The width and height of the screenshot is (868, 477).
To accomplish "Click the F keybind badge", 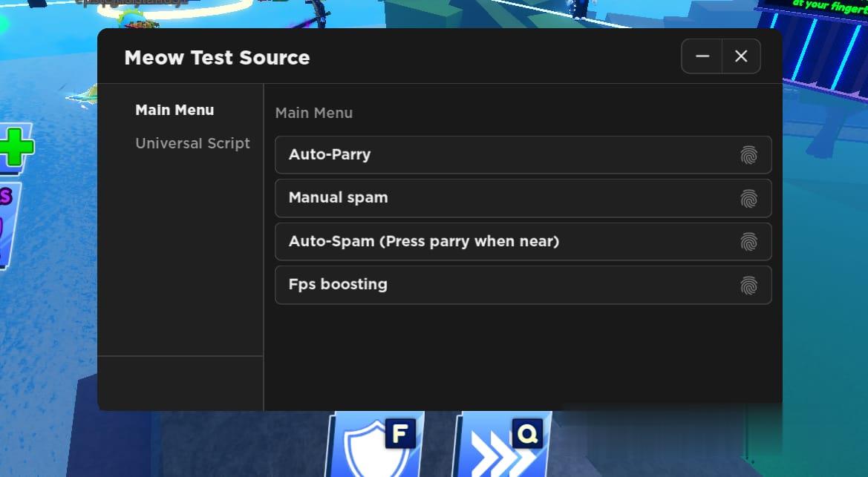I will [x=399, y=434].
